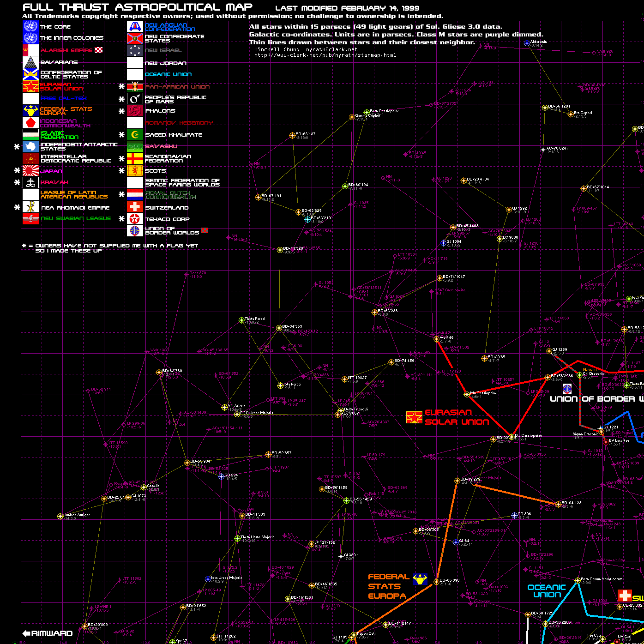Screen dimensions: 644x644
Task: Click the People's Republic of Mars symbol
Action: (x=135, y=99)
